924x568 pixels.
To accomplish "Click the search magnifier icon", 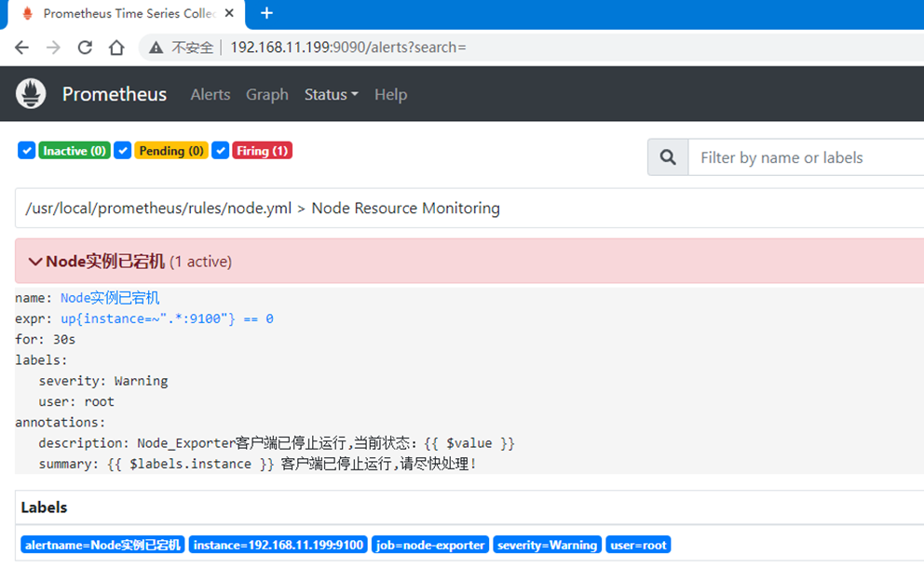I will point(668,157).
